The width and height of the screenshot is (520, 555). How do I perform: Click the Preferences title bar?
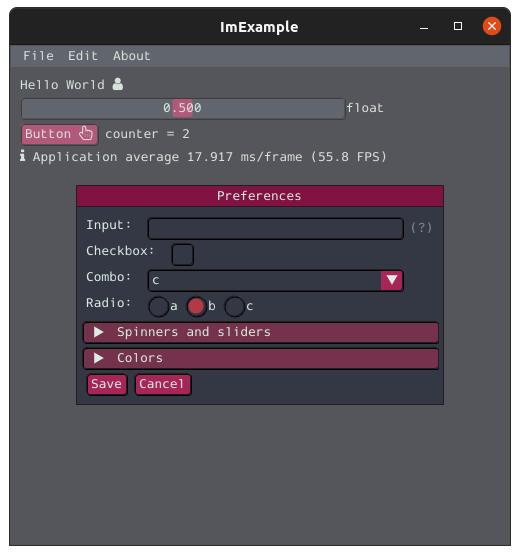click(x=260, y=196)
